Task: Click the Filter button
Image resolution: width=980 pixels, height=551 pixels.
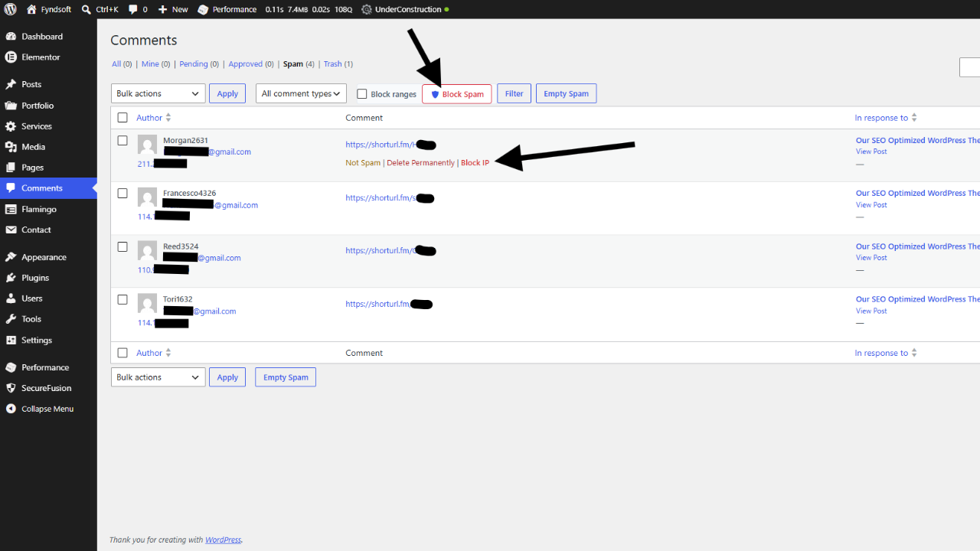Action: pyautogui.click(x=514, y=93)
